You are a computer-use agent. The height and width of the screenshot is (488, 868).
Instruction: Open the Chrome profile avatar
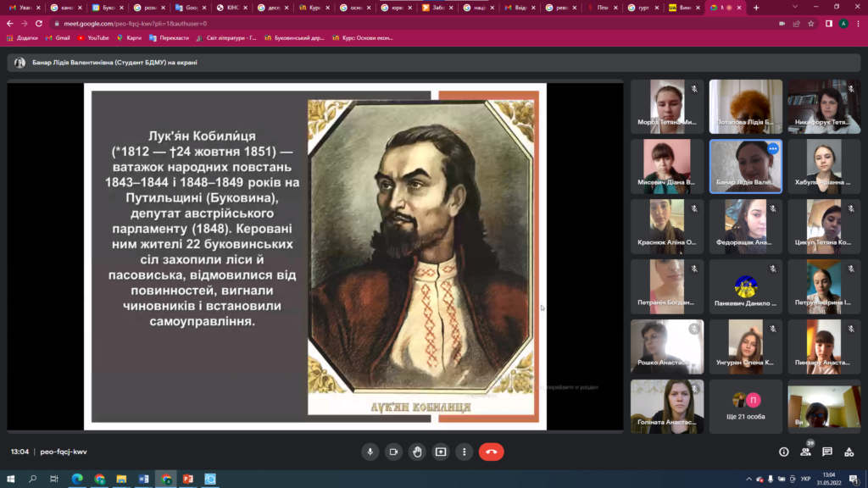[x=843, y=24]
